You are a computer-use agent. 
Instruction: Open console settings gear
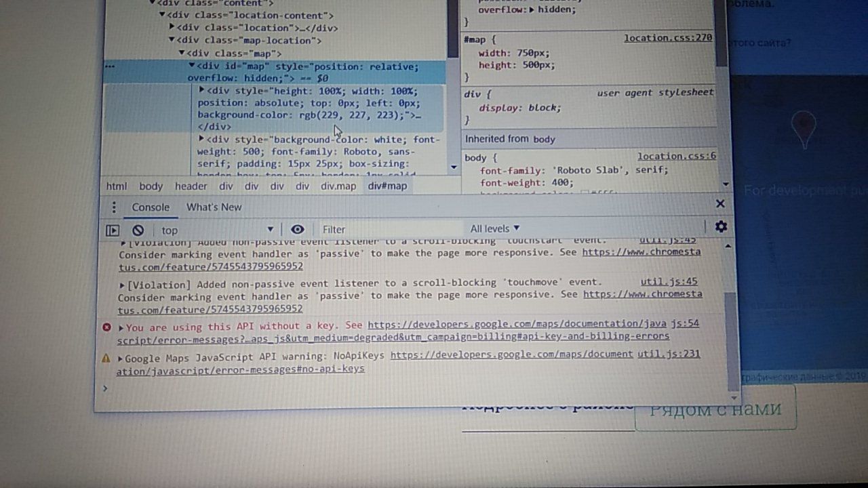[x=721, y=226]
